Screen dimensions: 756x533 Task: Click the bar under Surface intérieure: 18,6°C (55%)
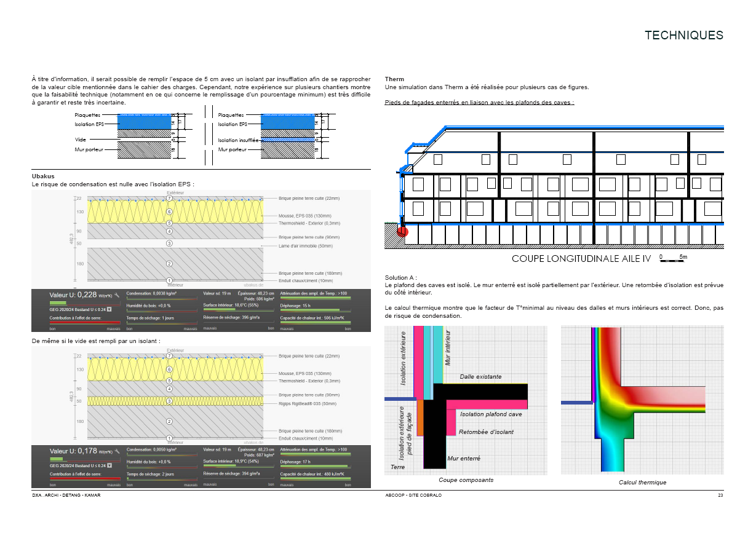pyautogui.click(x=238, y=310)
